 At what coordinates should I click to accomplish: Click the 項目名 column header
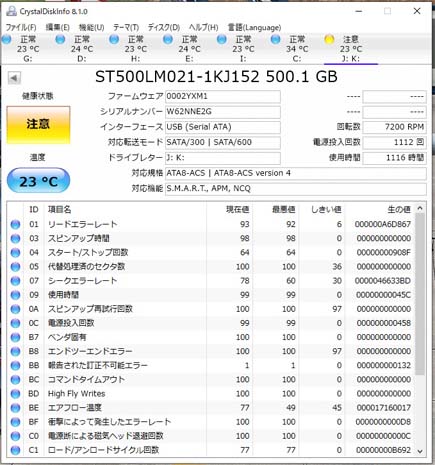125,209
